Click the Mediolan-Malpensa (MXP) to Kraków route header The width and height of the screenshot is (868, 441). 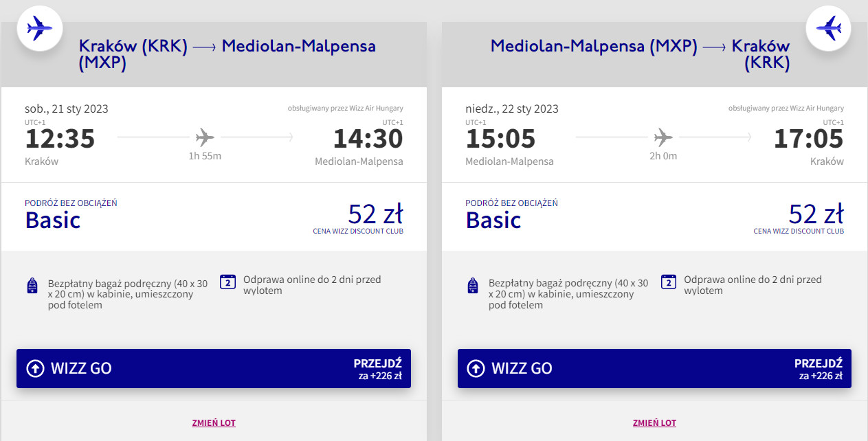click(640, 54)
